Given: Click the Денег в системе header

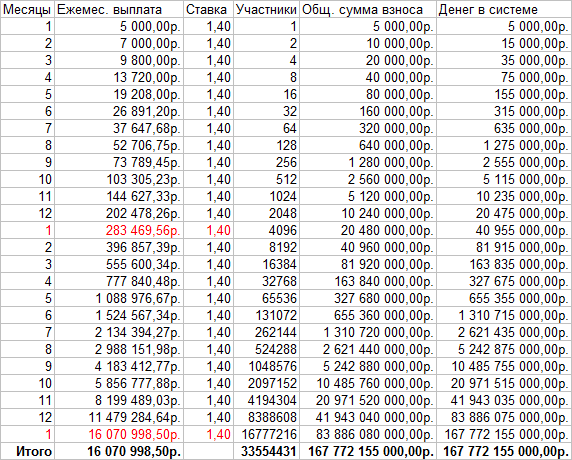Looking at the screenshot, I should (x=504, y=9).
